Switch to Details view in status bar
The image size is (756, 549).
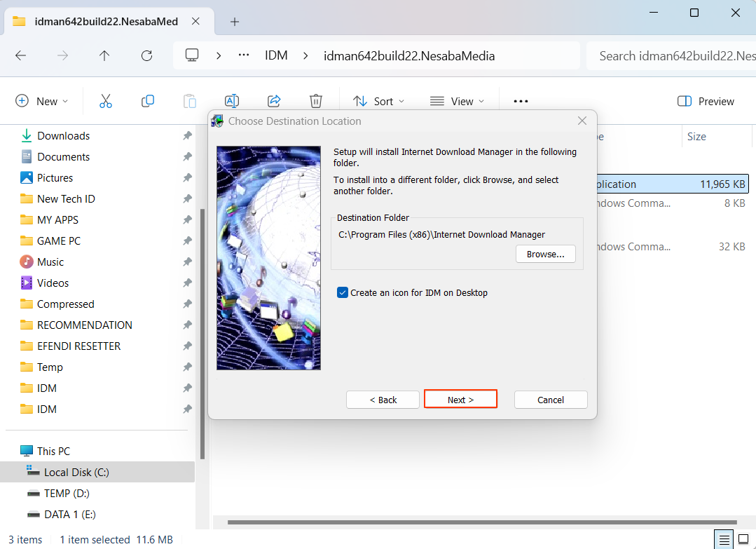(x=724, y=539)
